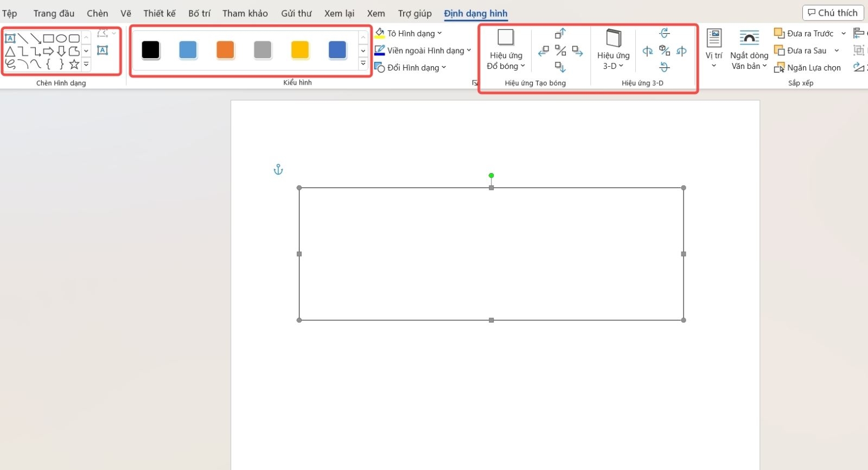Select the oval shape

[61, 39]
